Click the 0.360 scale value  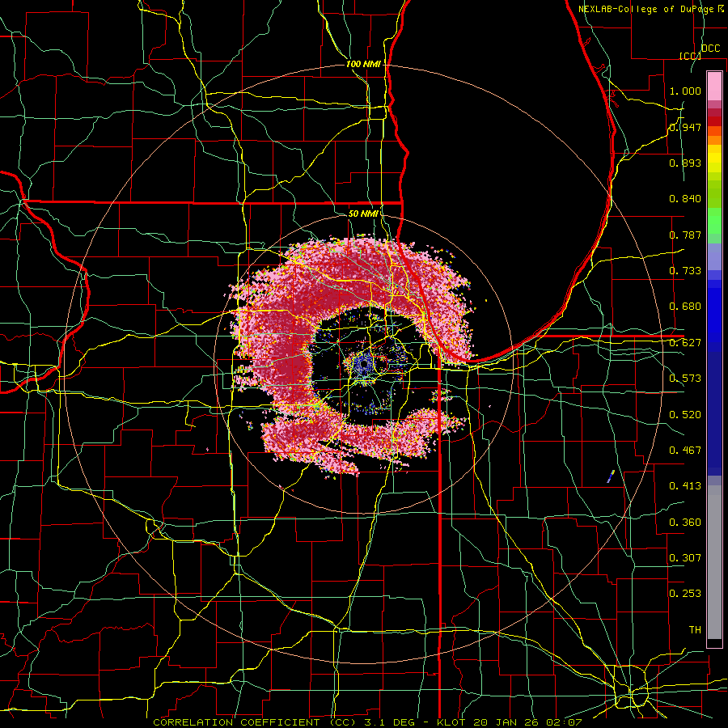(685, 523)
